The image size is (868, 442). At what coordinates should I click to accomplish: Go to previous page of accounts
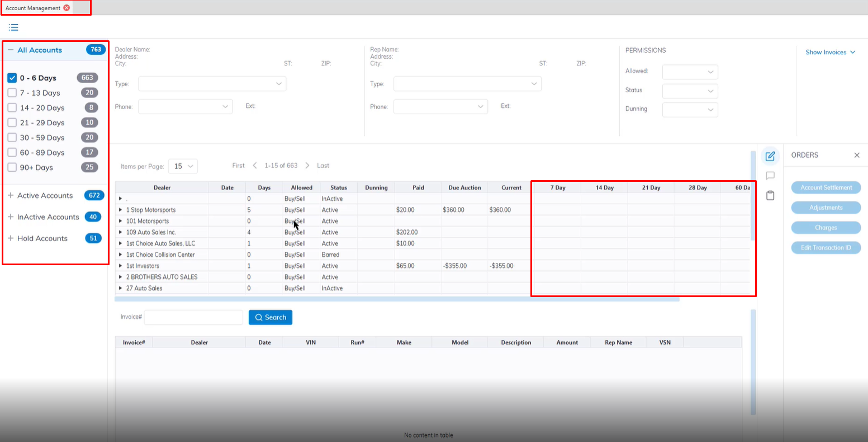coord(255,166)
